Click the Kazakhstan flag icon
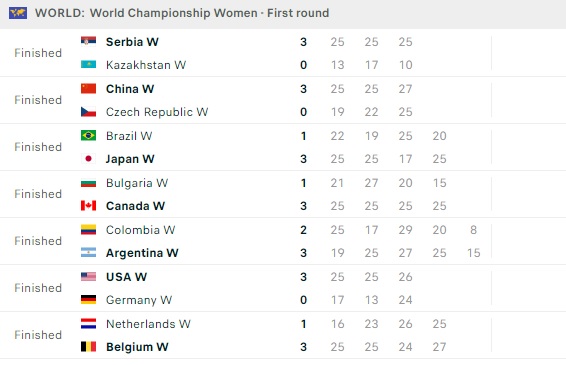This screenshot has height=365, width=566. coord(88,65)
